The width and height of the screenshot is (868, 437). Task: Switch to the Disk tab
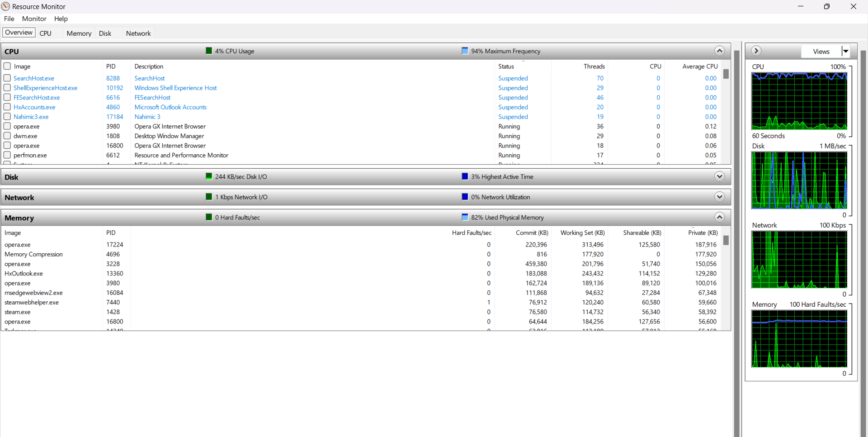105,33
